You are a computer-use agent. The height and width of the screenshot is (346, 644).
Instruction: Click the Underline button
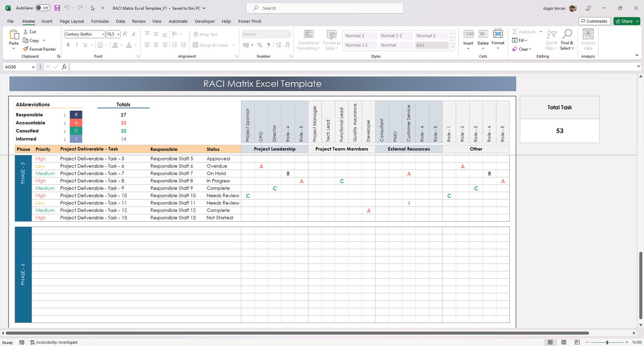pos(85,45)
